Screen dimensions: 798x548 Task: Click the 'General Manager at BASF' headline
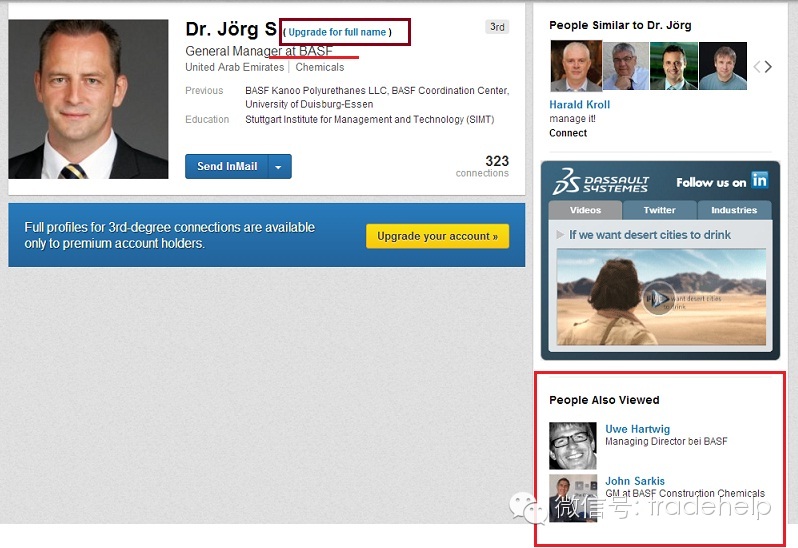pyautogui.click(x=259, y=51)
